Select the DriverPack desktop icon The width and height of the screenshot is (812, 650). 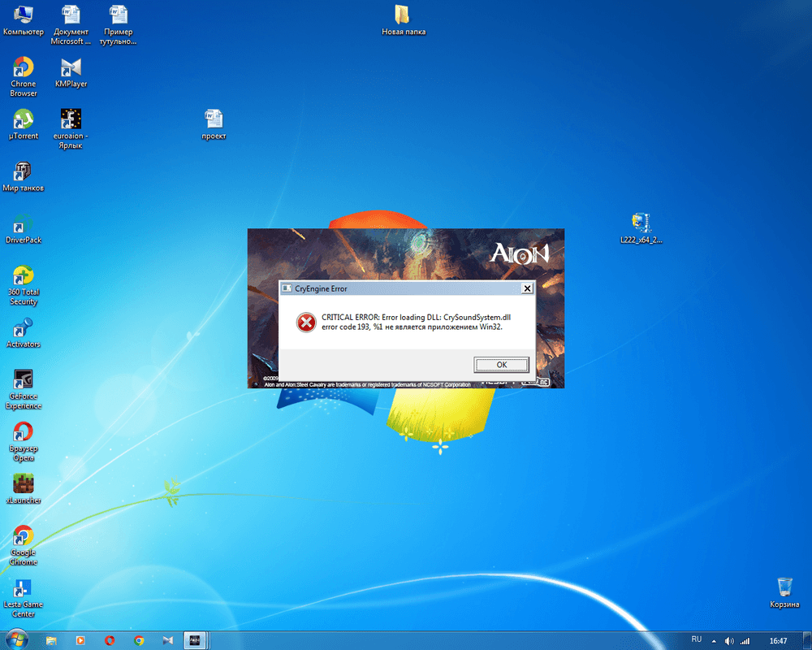coord(24,224)
